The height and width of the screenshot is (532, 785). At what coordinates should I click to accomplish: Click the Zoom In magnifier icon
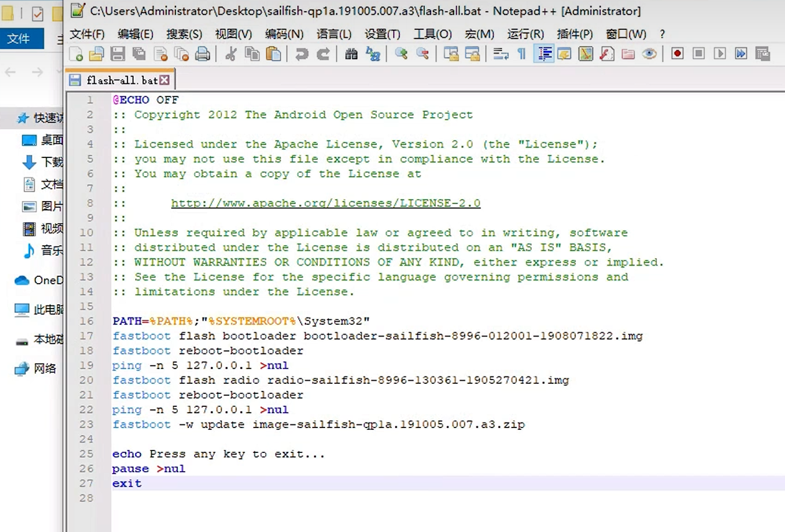[x=401, y=54]
